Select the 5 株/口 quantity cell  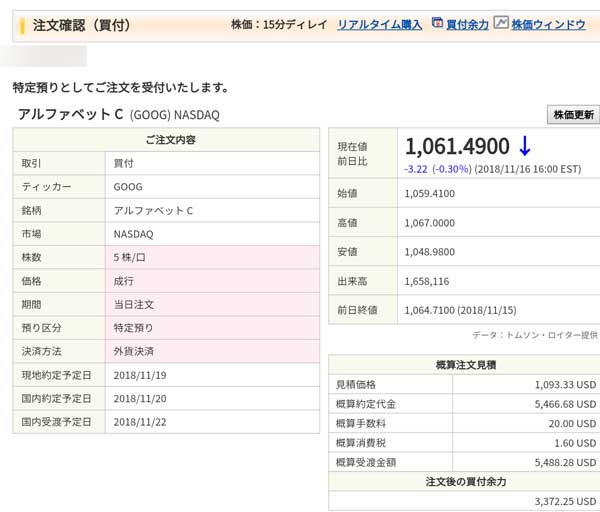coord(135,257)
